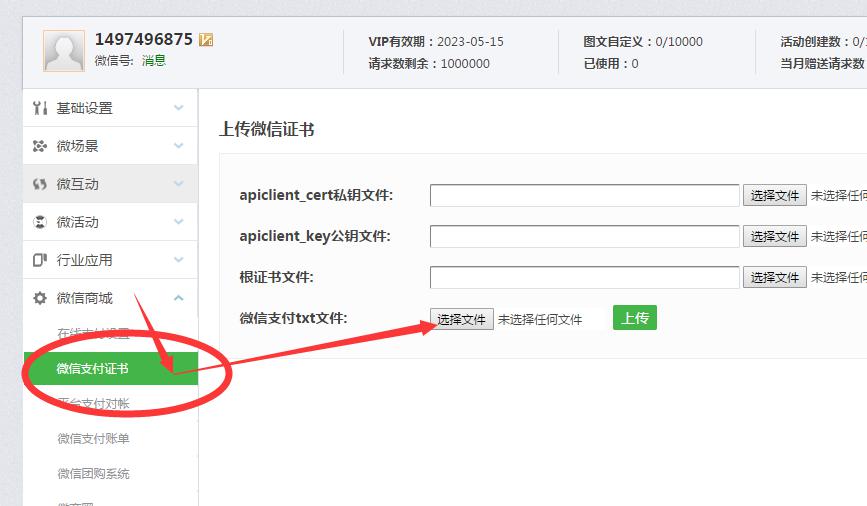Open 微信团购系统 submenu item
The height and width of the screenshot is (506, 867).
pyautogui.click(x=93, y=474)
